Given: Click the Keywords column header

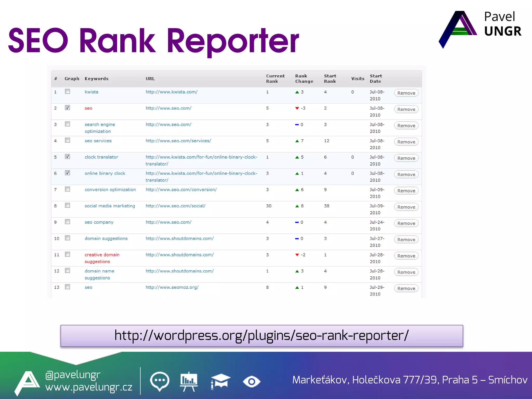Looking at the screenshot, I should click(x=96, y=79).
